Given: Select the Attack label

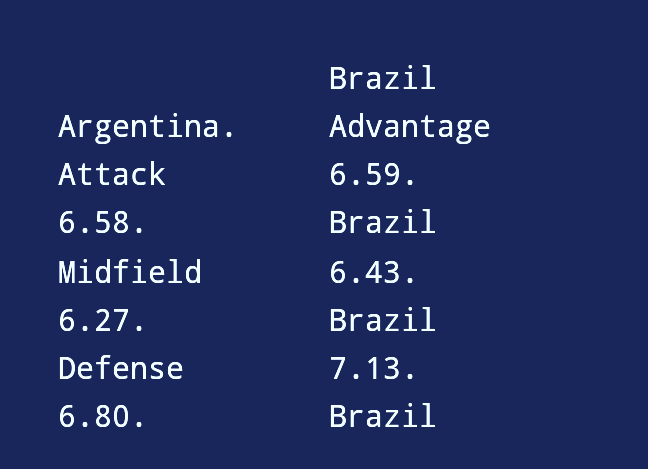Looking at the screenshot, I should (x=112, y=174).
